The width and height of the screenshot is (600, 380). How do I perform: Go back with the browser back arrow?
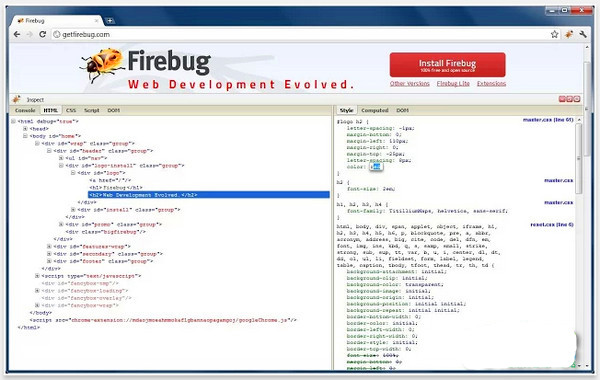point(17,34)
